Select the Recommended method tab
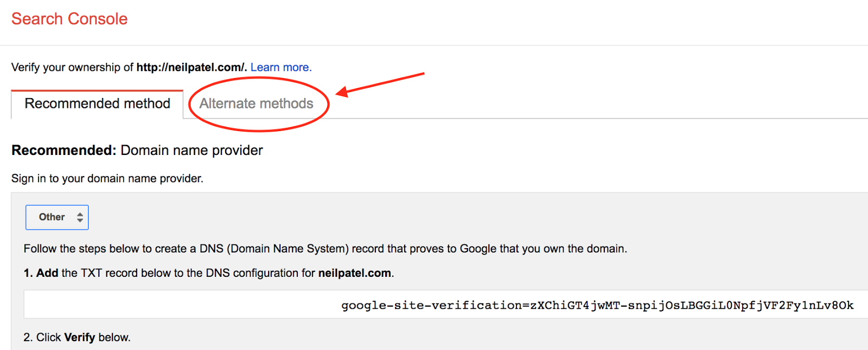The width and height of the screenshot is (868, 350). point(97,104)
